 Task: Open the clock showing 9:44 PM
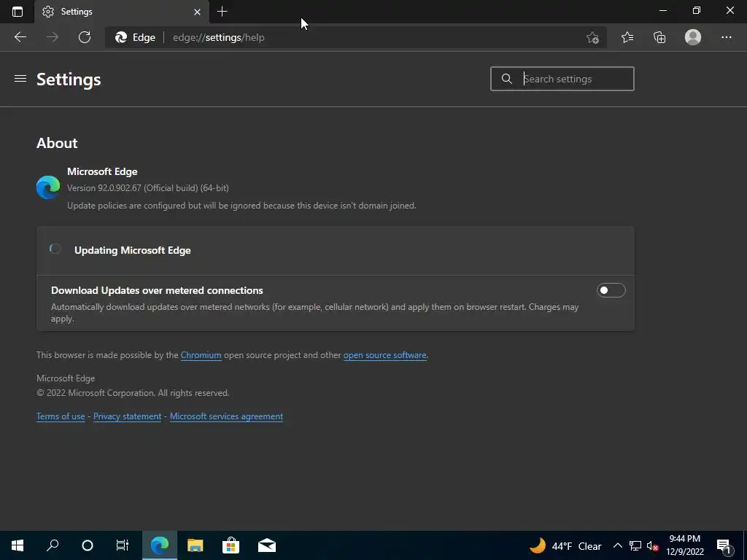684,545
